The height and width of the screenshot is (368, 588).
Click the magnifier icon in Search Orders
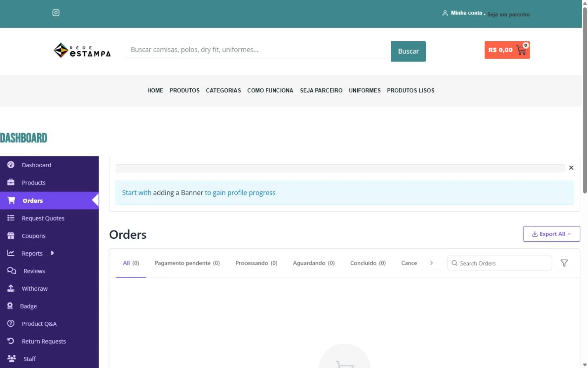[x=454, y=263]
